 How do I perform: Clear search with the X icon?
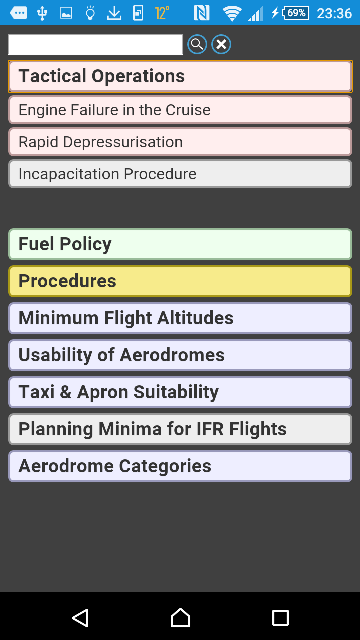(221, 44)
